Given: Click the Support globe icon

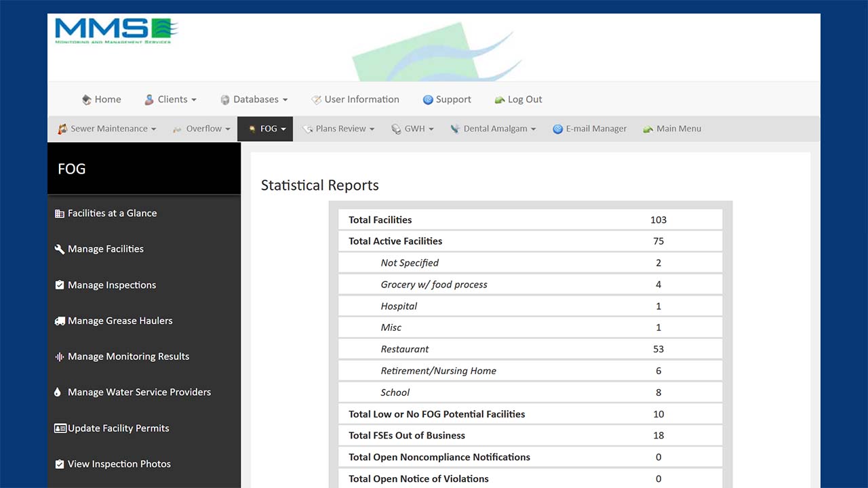Looking at the screenshot, I should [x=428, y=100].
